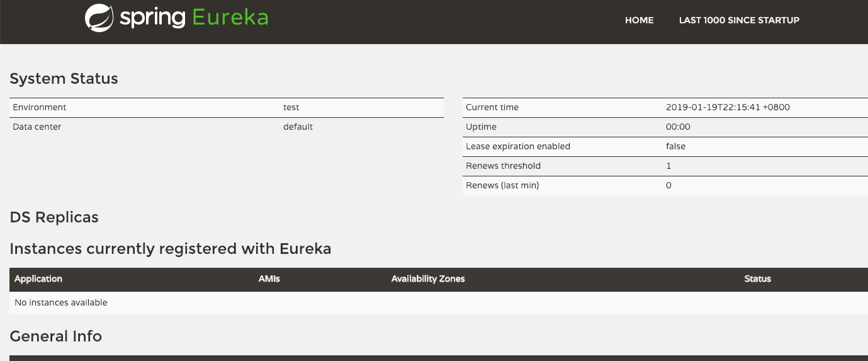Select the uptime value 00:00

[x=678, y=127]
